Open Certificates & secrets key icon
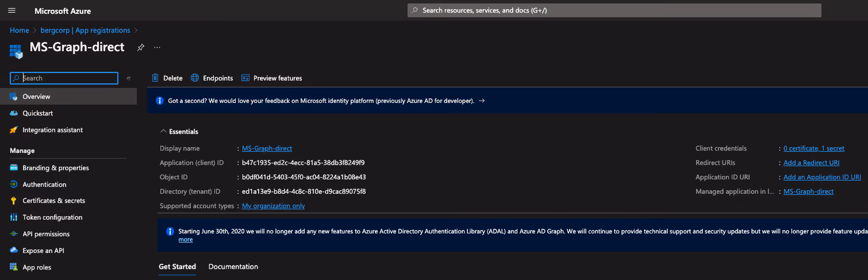This screenshot has height=280, width=868. click(x=14, y=201)
